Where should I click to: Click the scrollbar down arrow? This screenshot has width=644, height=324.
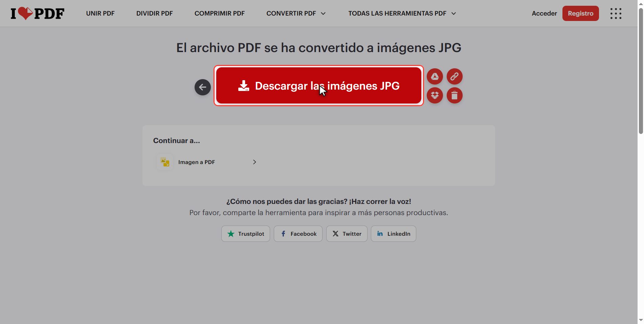[641, 320]
